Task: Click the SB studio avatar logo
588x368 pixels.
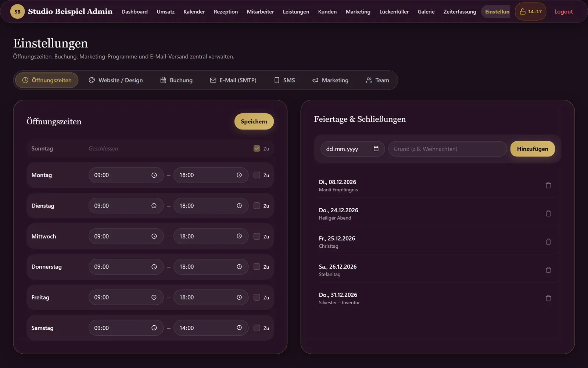Action: point(17,11)
